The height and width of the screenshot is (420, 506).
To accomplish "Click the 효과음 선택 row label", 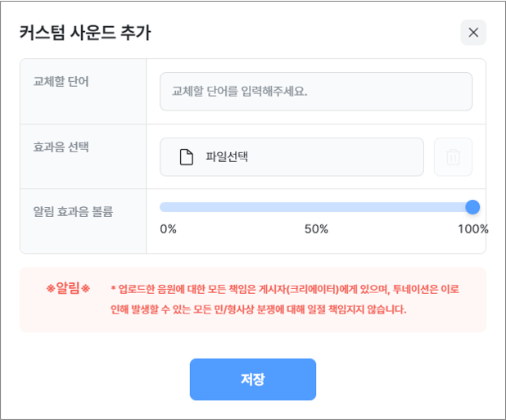I will [x=61, y=147].
